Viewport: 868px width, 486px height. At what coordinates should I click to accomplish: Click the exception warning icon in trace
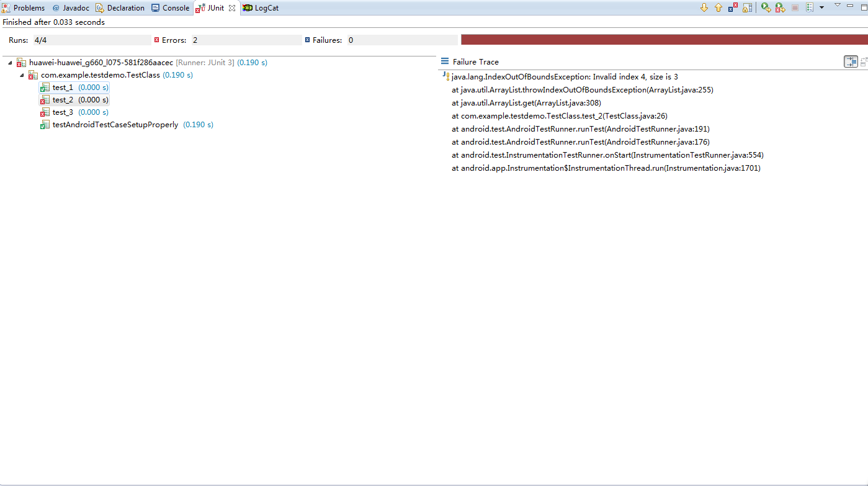(446, 76)
